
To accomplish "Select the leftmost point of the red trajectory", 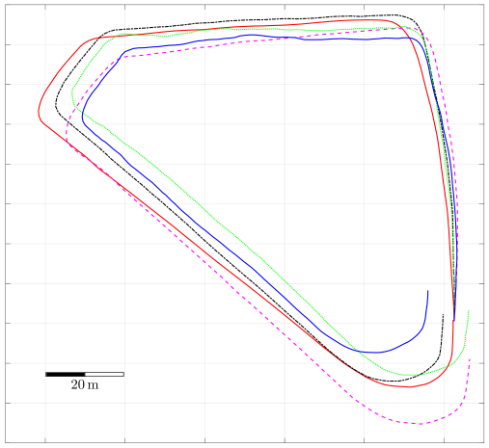I will pyautogui.click(x=39, y=113).
